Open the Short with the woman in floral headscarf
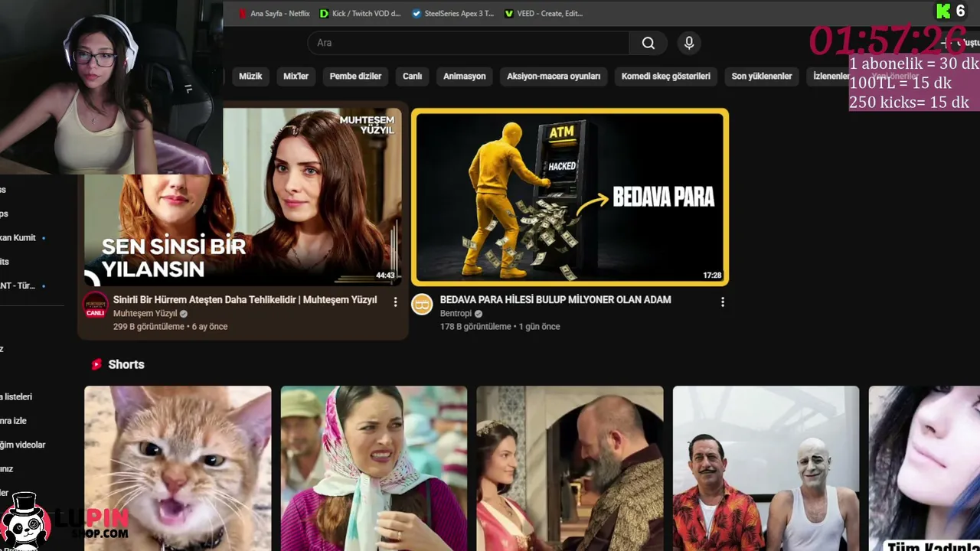The height and width of the screenshot is (551, 980). [x=374, y=468]
